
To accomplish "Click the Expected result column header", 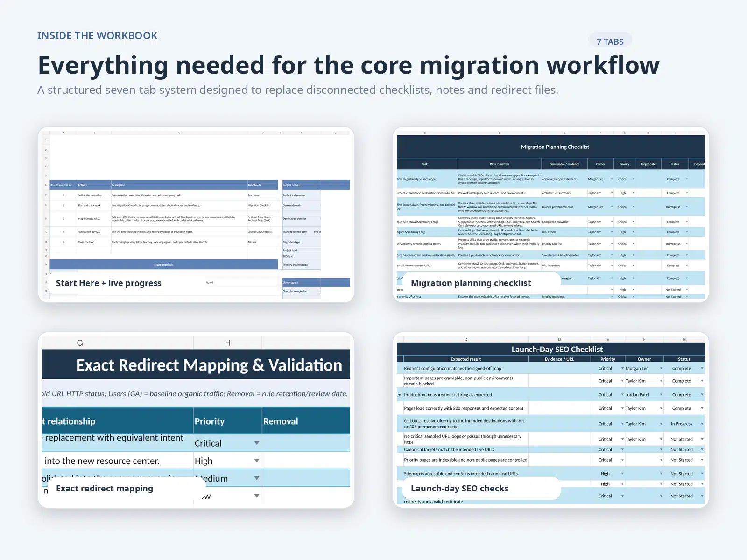I will [465, 359].
